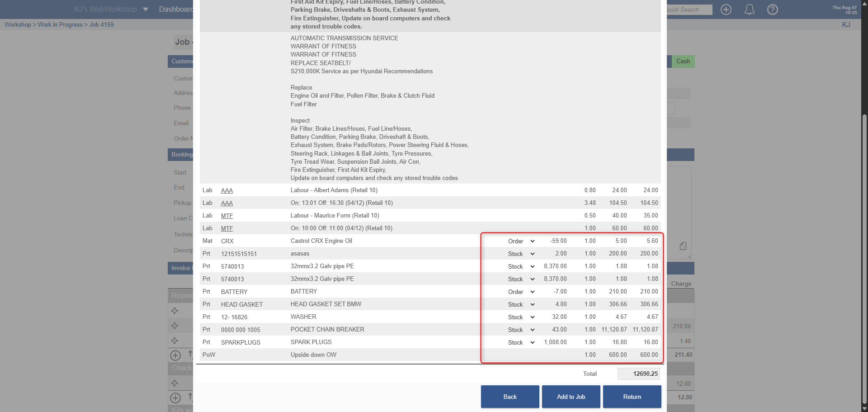Click the 600.00 total for Upside down OW

[649, 355]
